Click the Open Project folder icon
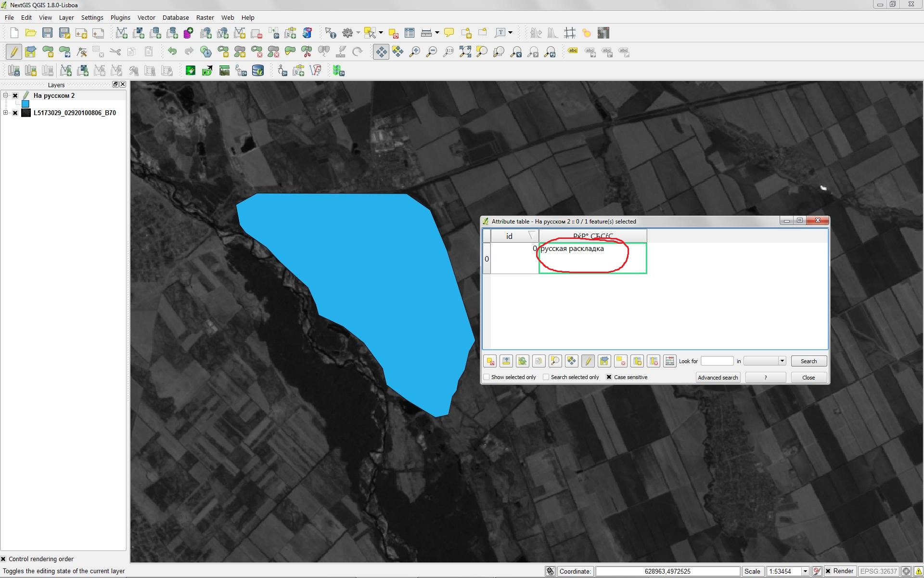Screen dimensions: 924x578 coord(31,33)
